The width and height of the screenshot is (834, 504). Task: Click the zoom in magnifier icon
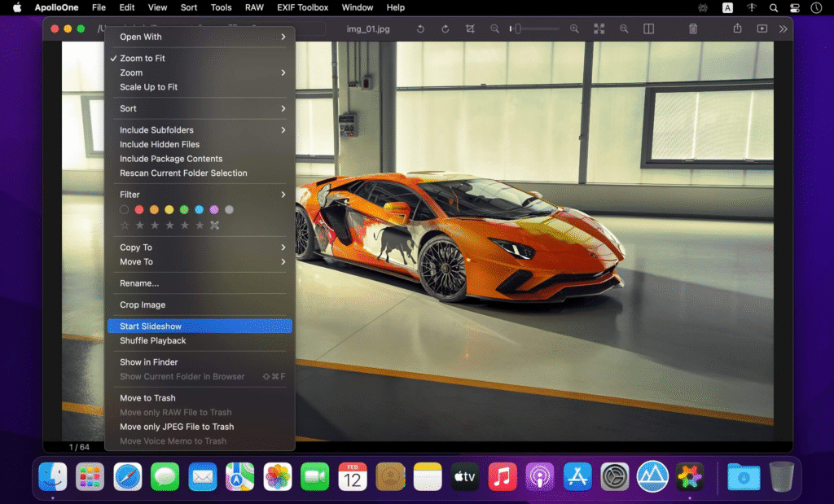click(x=574, y=28)
